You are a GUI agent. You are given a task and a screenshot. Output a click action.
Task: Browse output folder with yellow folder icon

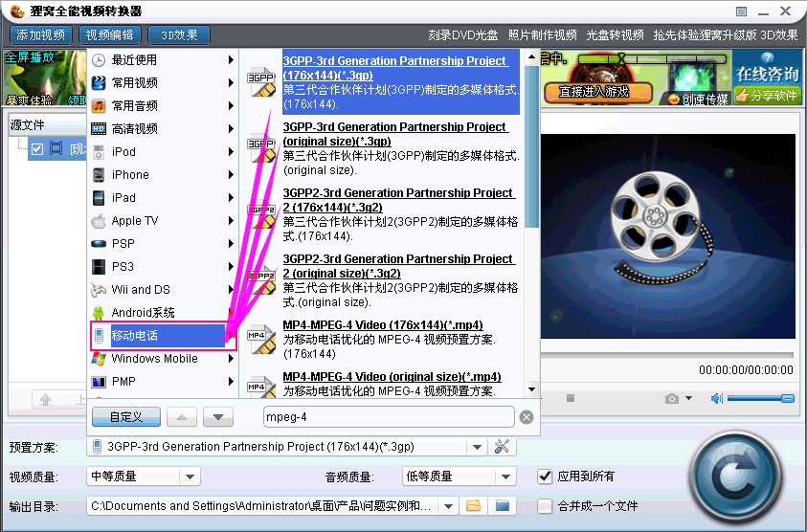(x=474, y=506)
